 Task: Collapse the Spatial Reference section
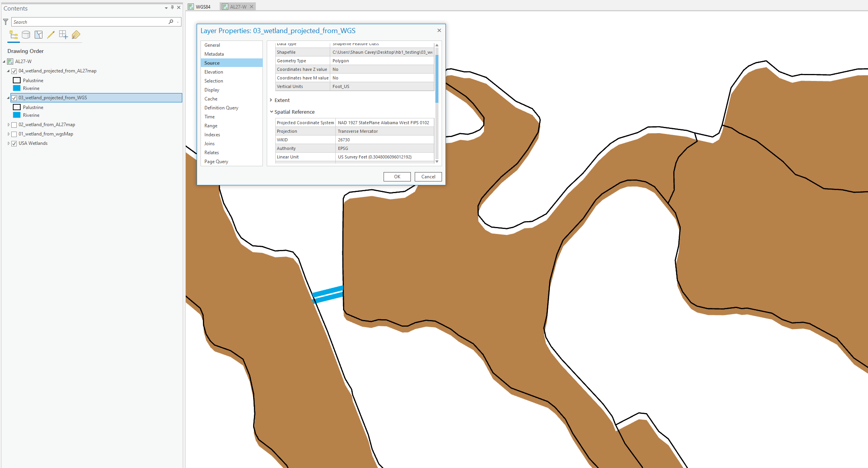(271, 112)
